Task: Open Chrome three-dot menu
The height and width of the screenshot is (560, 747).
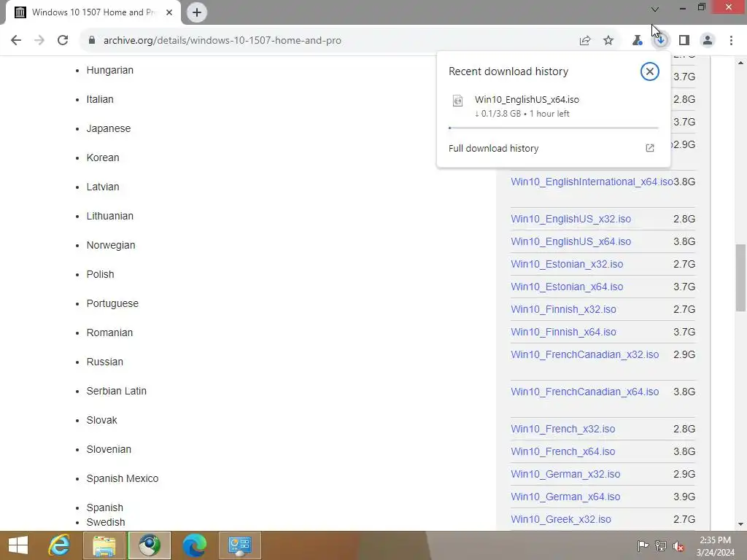Action: tap(731, 41)
